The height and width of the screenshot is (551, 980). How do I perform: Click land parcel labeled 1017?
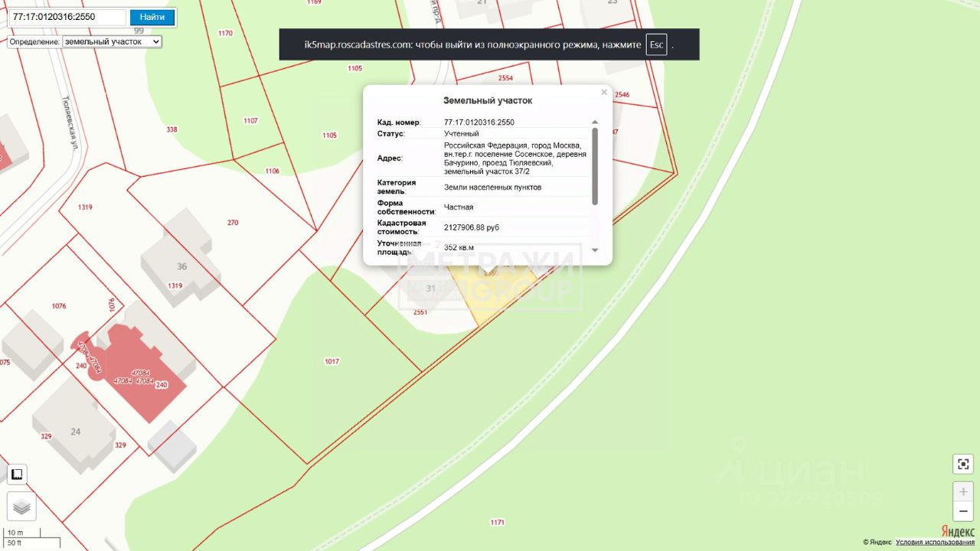click(332, 361)
